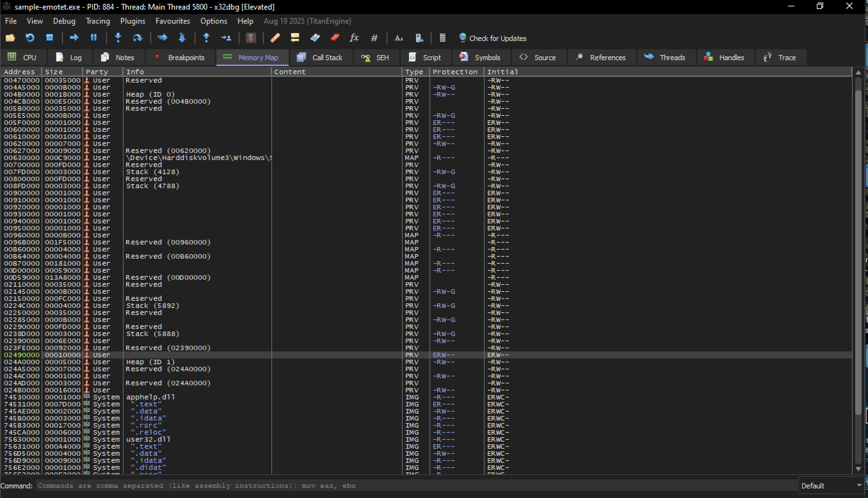Viewport: 868px width, 498px height.
Task: Open the Favourites menu
Action: click(173, 21)
